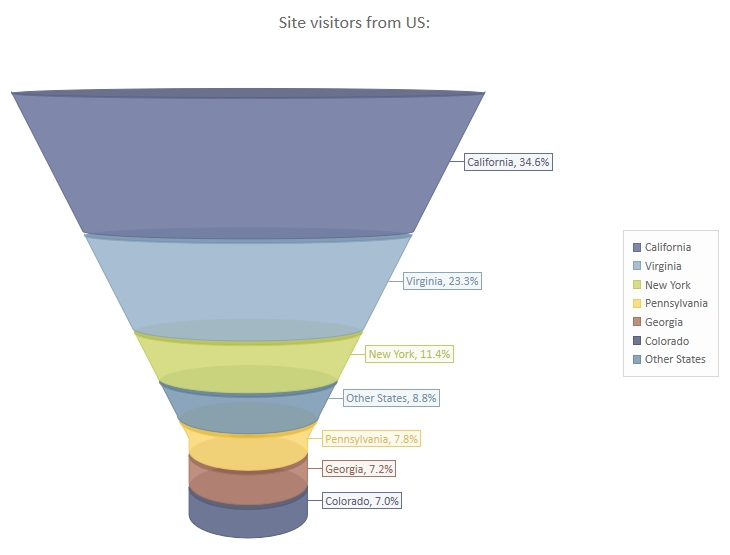
Task: Click the 'California, 34.6%' data label
Action: click(x=509, y=162)
